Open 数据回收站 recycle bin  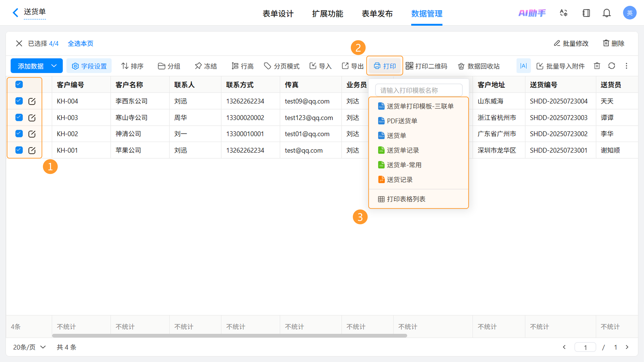479,66
